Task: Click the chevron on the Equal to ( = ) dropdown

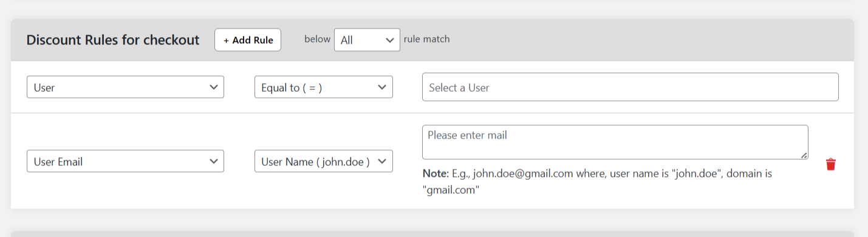Action: [x=382, y=87]
